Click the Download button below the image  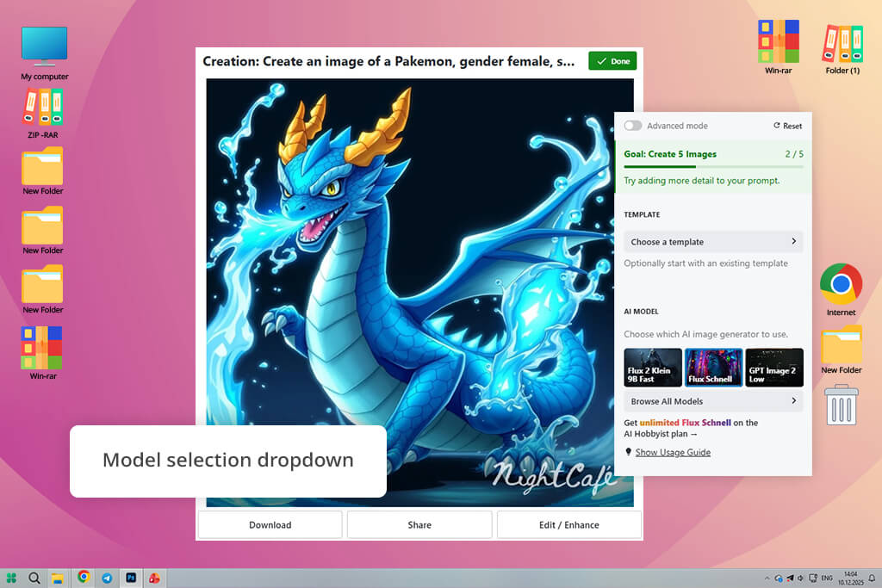coord(270,524)
